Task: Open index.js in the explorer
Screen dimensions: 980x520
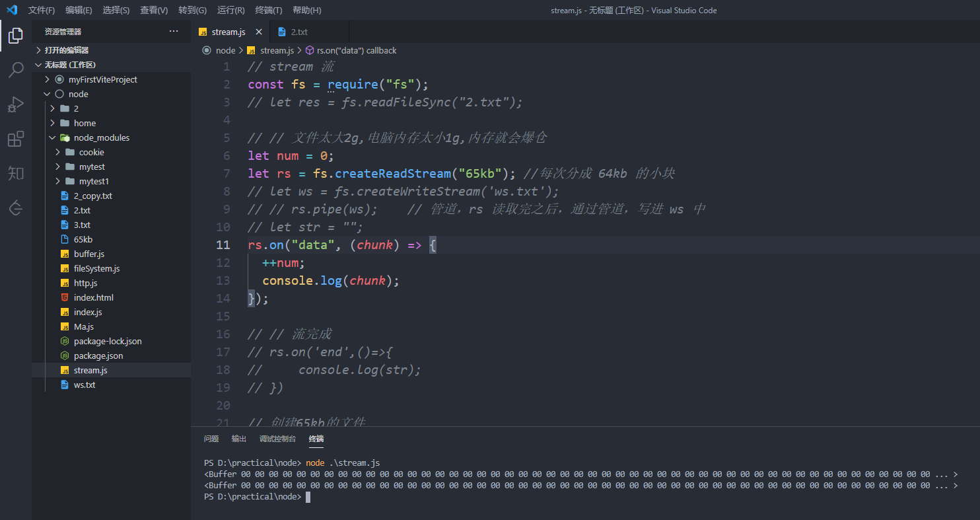Action: click(111, 312)
